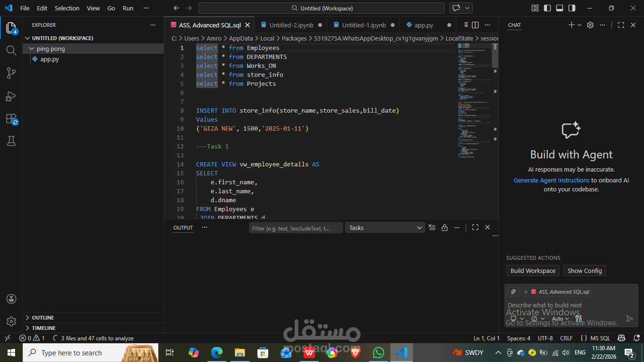Open the Customize Layout icon

[x=535, y=8]
